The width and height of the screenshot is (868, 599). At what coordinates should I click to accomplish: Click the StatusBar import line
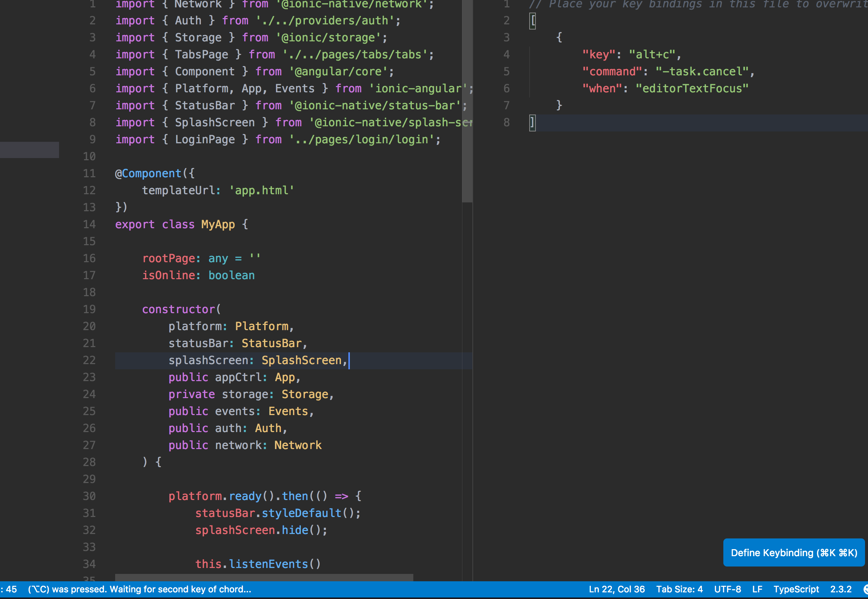coord(291,106)
